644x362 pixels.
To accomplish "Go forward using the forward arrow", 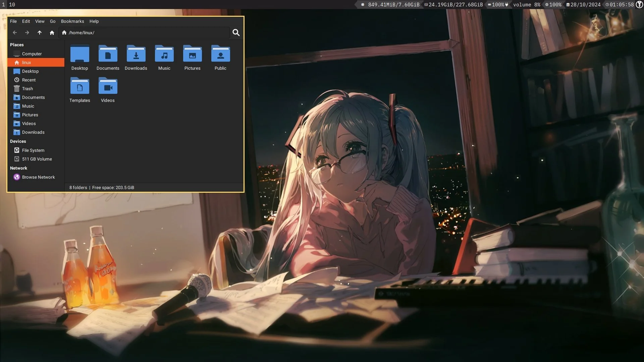I will tap(27, 33).
